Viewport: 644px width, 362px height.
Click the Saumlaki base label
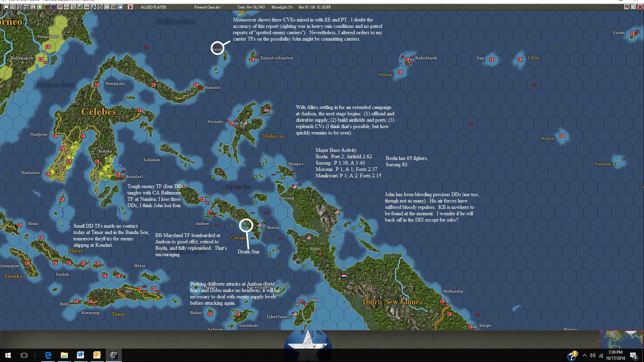249,325
